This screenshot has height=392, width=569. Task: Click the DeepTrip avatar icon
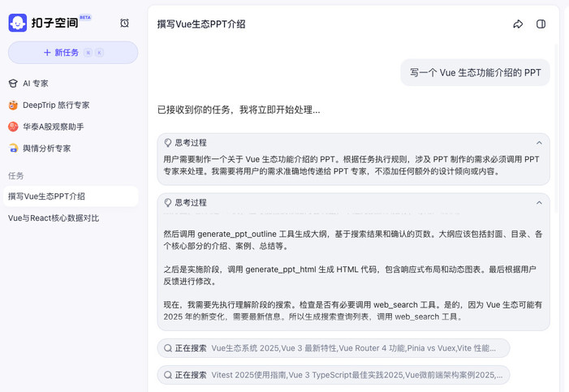pyautogui.click(x=13, y=106)
